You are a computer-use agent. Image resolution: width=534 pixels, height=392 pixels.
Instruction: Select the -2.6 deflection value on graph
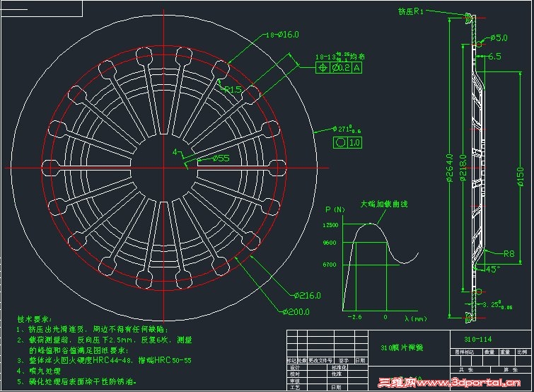[x=354, y=317]
